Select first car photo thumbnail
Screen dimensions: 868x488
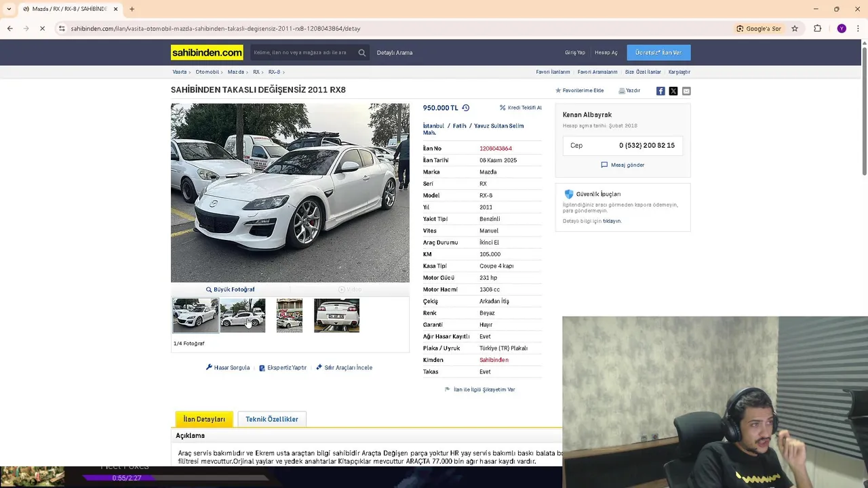[x=195, y=315]
